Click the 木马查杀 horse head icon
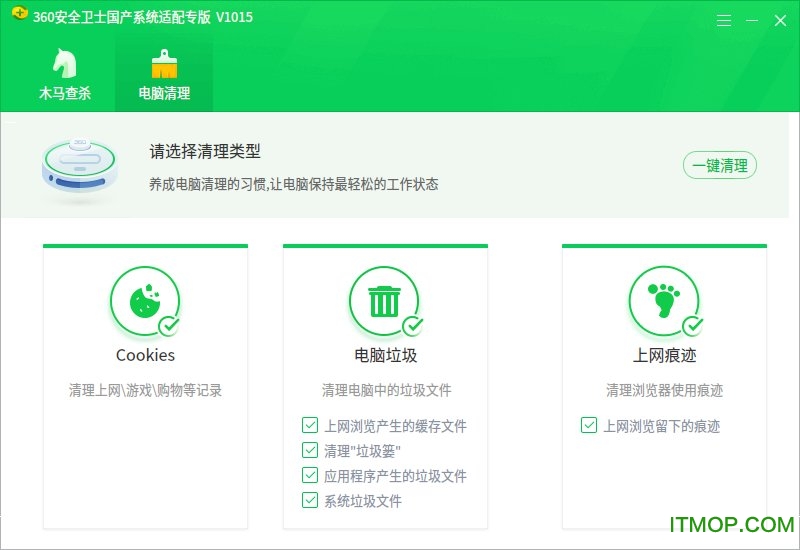 click(x=65, y=63)
